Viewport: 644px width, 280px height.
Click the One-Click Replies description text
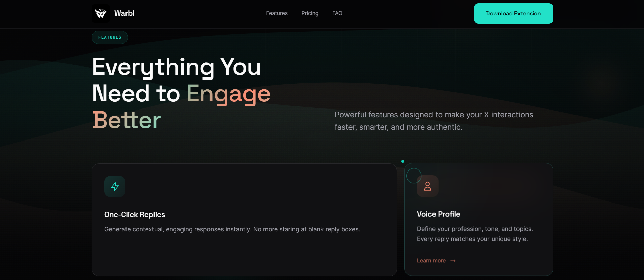[232, 229]
